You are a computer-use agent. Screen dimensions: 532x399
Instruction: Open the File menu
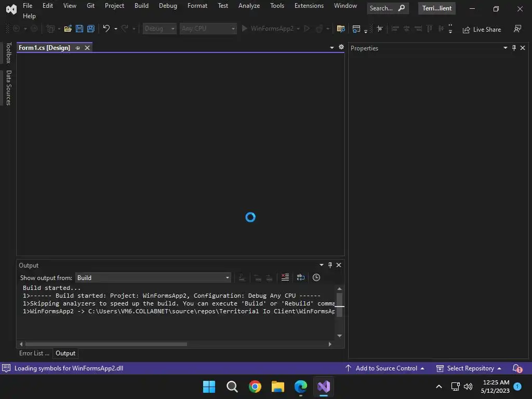(28, 6)
